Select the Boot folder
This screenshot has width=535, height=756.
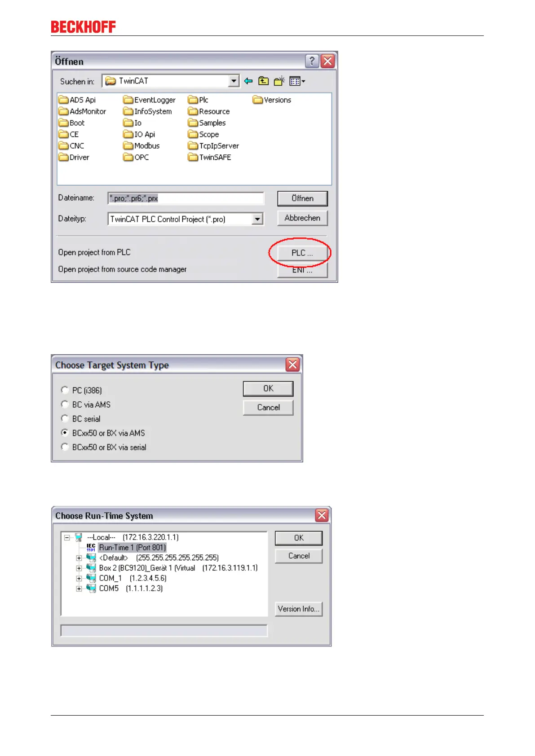71,123
